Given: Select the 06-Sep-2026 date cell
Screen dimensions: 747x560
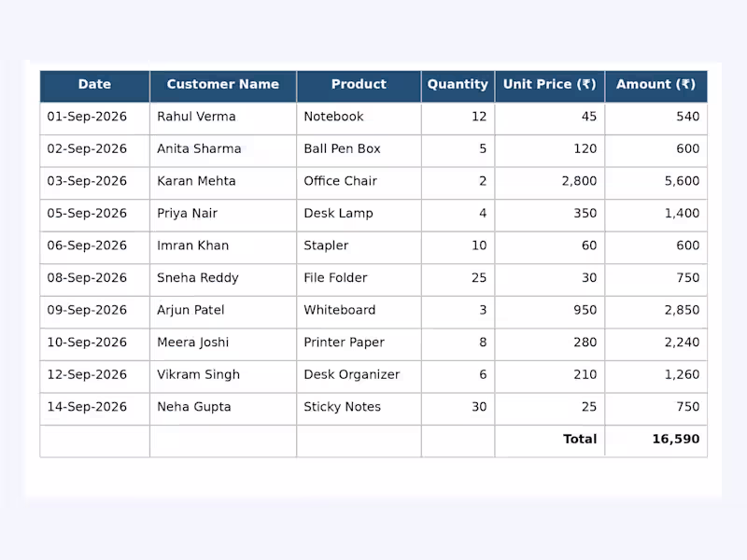Looking at the screenshot, I should (x=95, y=247).
